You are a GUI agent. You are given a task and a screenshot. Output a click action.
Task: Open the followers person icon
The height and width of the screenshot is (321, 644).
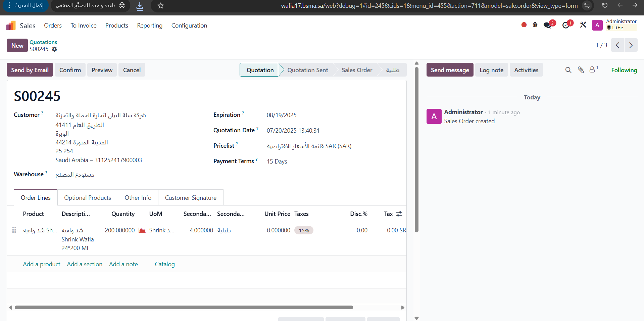click(593, 70)
